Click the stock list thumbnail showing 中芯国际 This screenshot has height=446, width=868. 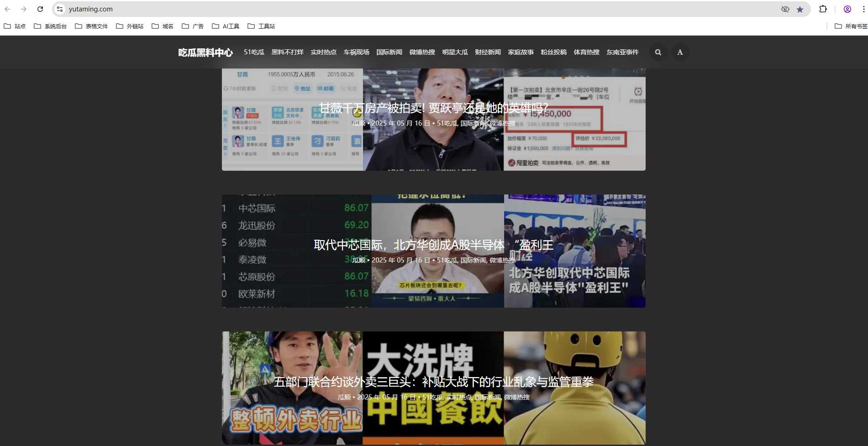[296, 251]
